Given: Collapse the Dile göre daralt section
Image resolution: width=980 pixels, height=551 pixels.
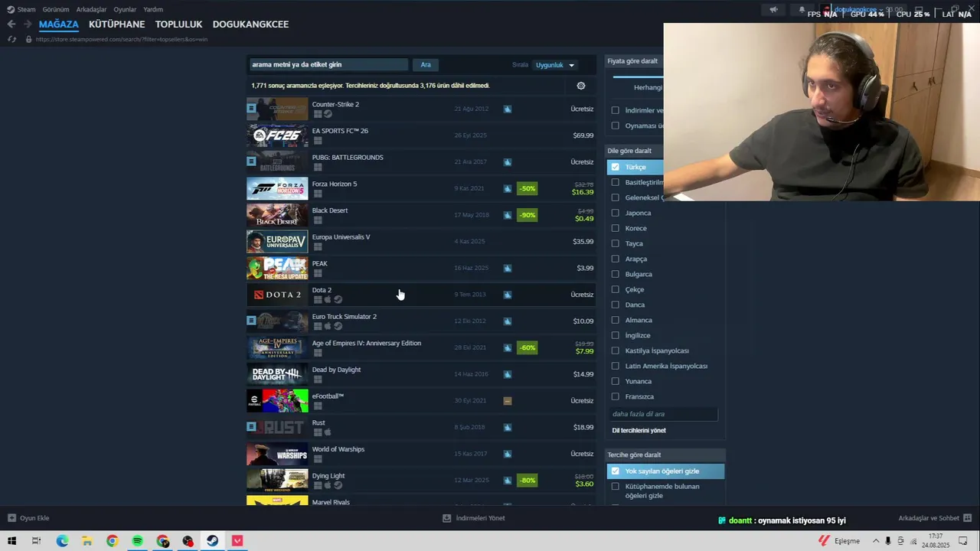Looking at the screenshot, I should 635,151.
